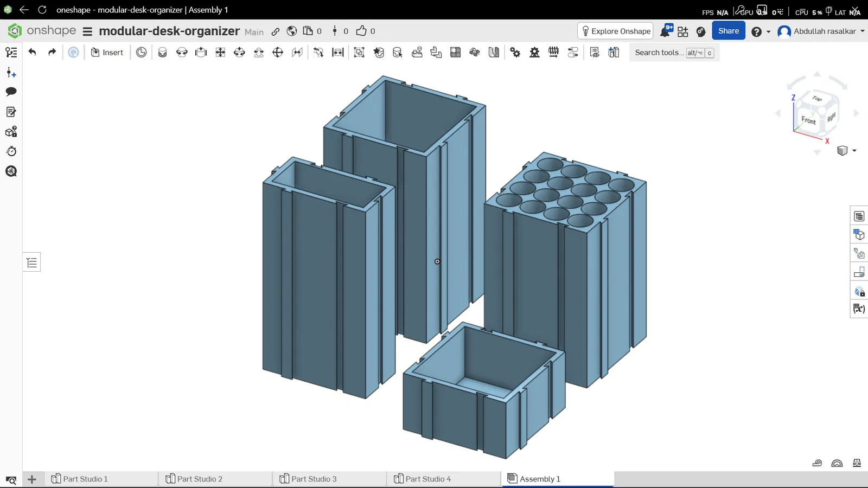This screenshot has height=488, width=868.
Task: Select the Revolute mate tool
Action: coord(182,52)
